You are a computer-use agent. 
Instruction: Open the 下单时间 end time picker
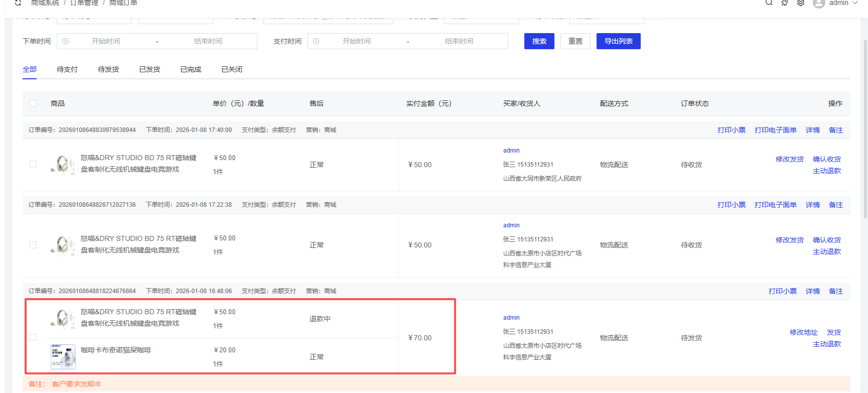coord(208,41)
